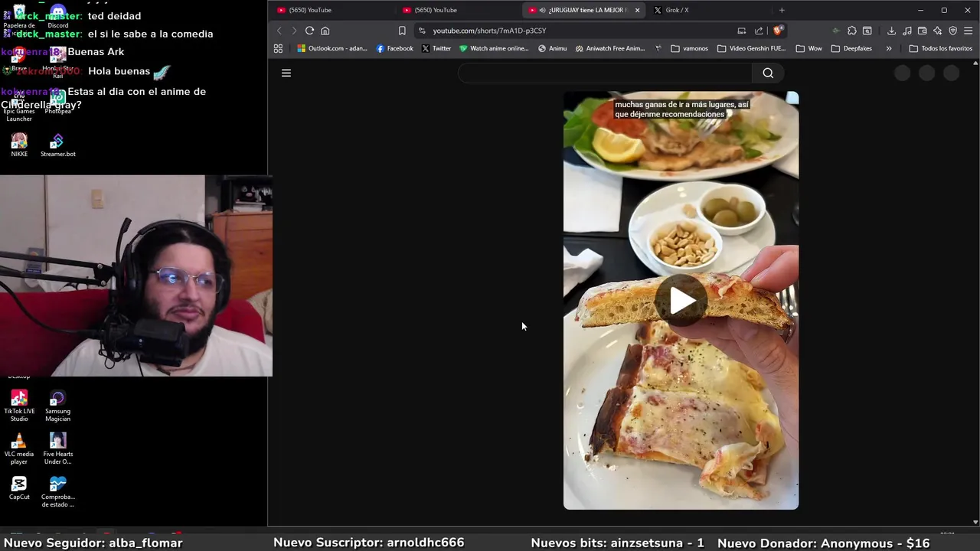
Task: Open the Epic Games Launcher desktop icon
Action: point(19,108)
